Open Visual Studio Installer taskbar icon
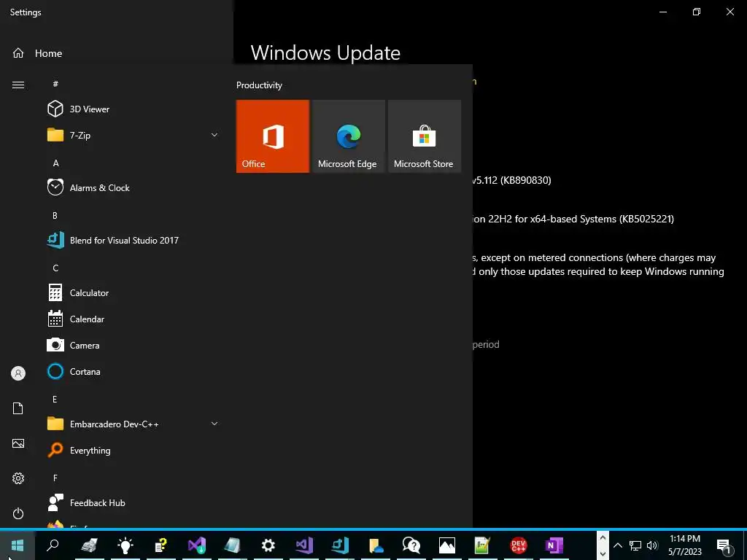 (197, 545)
